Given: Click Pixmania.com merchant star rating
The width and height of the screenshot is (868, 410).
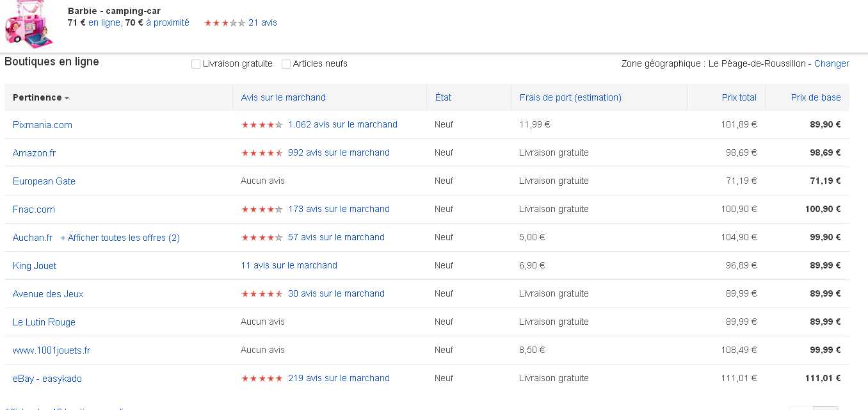Looking at the screenshot, I should click(262, 125).
